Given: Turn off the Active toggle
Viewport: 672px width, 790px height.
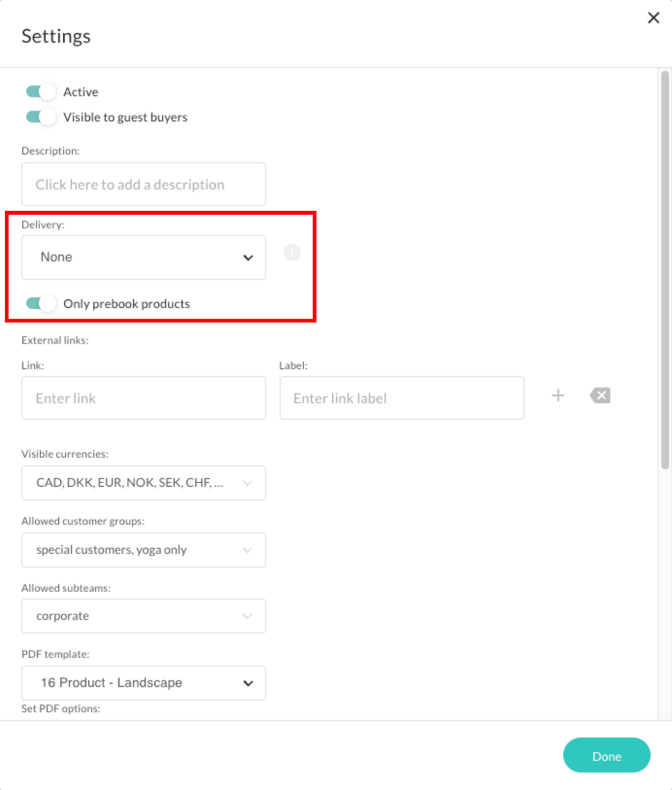Looking at the screenshot, I should coord(40,92).
